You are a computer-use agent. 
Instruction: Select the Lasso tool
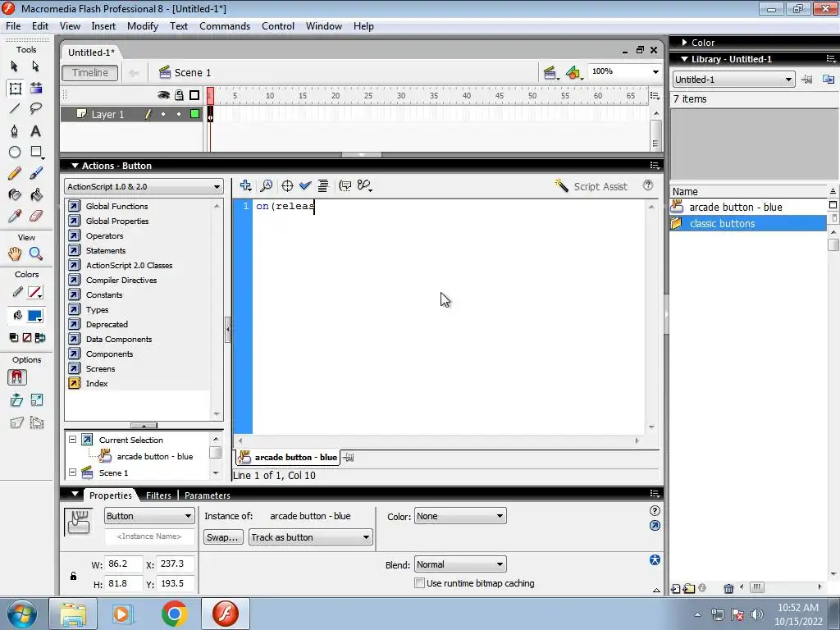[x=35, y=109]
